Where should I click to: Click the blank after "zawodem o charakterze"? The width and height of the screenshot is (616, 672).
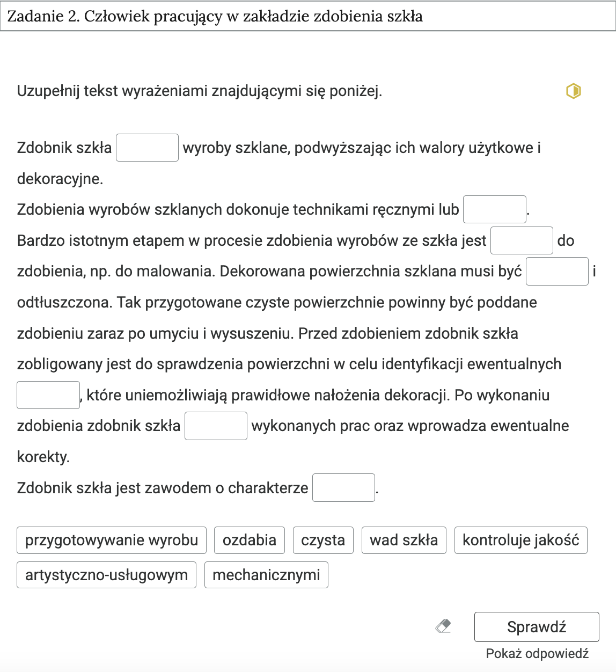343,487
